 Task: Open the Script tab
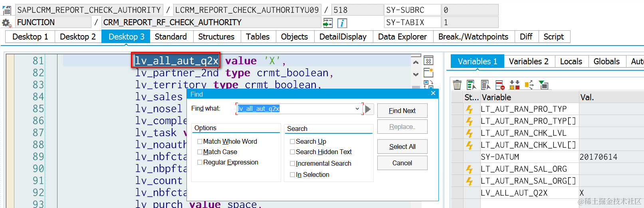(x=554, y=37)
